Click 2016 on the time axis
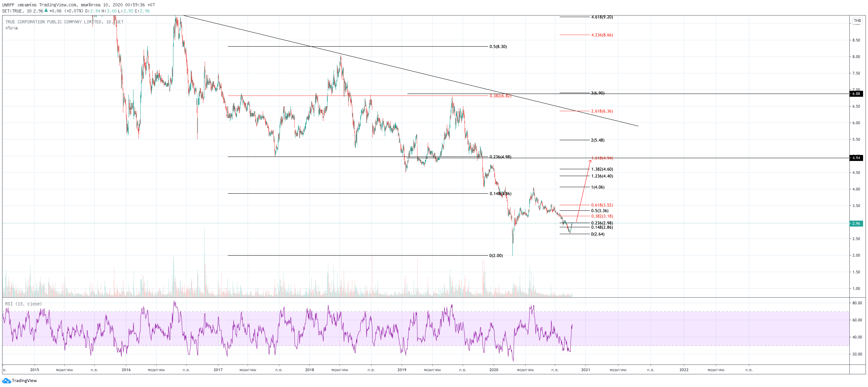Image resolution: width=868 pixels, height=387 pixels. [x=126, y=370]
